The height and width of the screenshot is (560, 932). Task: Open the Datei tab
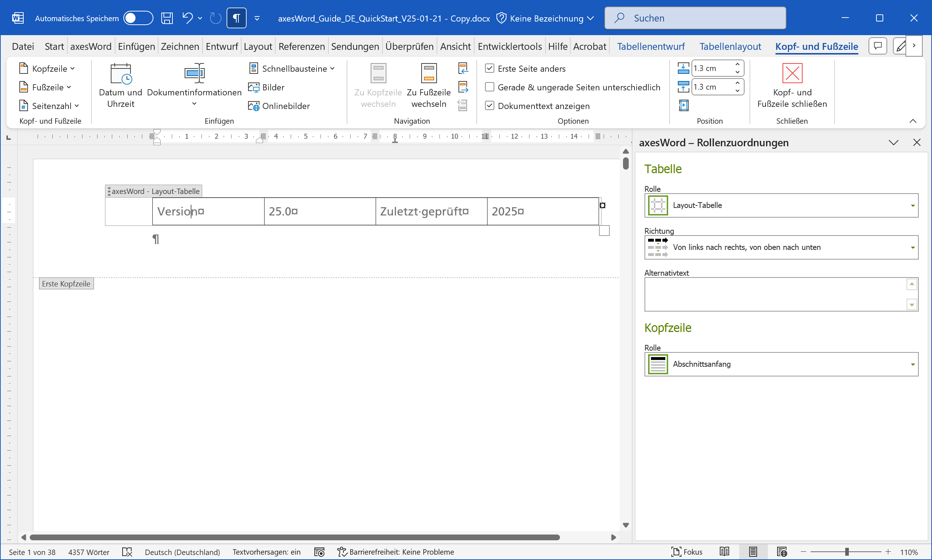click(23, 46)
